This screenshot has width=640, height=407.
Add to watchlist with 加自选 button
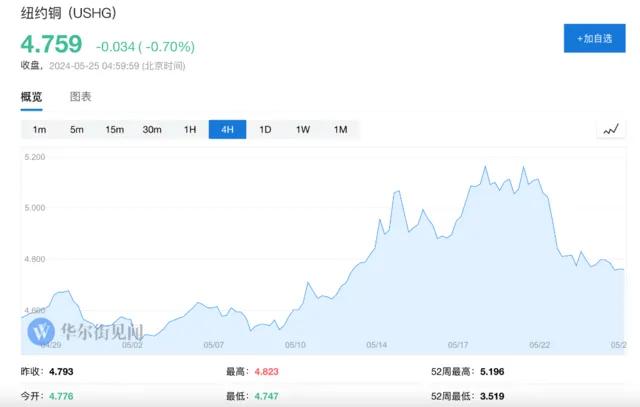pyautogui.click(x=594, y=39)
